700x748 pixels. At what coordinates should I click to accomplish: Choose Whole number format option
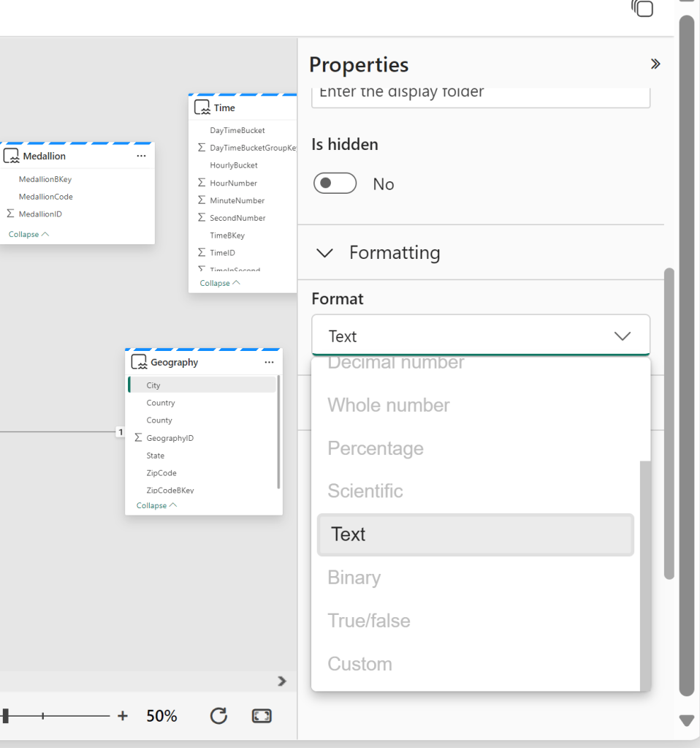pyautogui.click(x=389, y=406)
